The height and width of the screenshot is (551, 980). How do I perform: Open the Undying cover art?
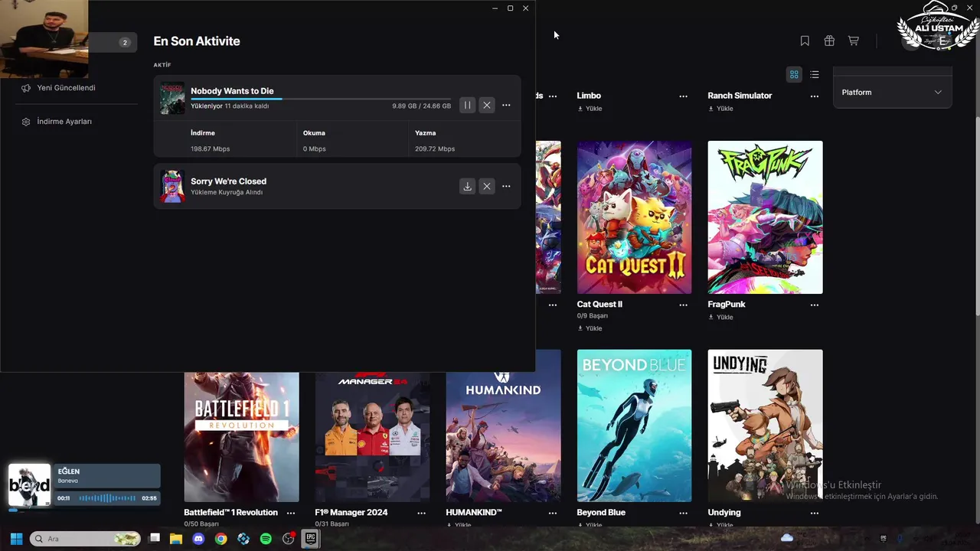[765, 425]
